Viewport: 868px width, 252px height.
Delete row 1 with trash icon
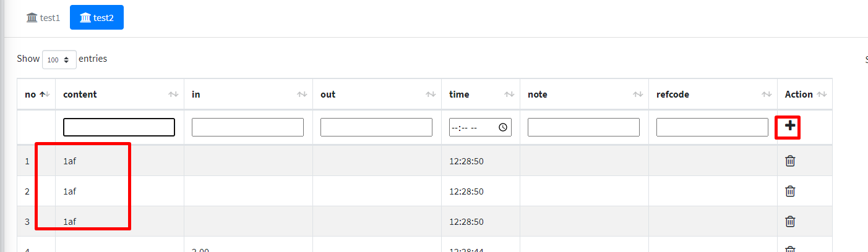[790, 161]
